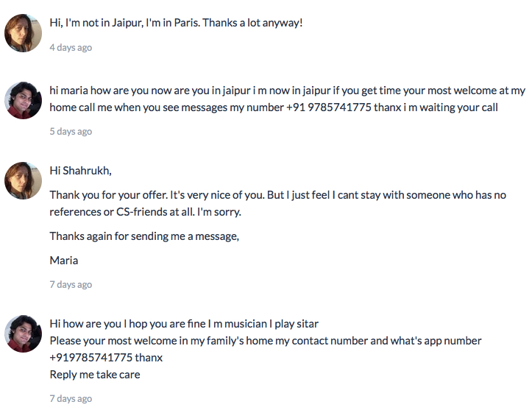Select the 'I m musician I play sitar' line
Viewport: 532px width, 410px height.
click(184, 323)
